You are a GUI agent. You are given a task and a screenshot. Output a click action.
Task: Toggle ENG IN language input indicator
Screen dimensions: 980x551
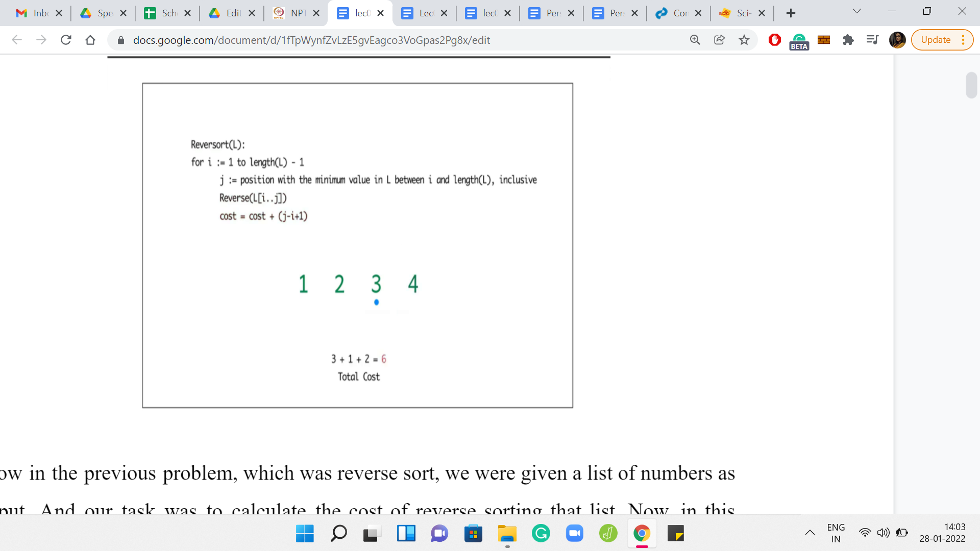836,533
